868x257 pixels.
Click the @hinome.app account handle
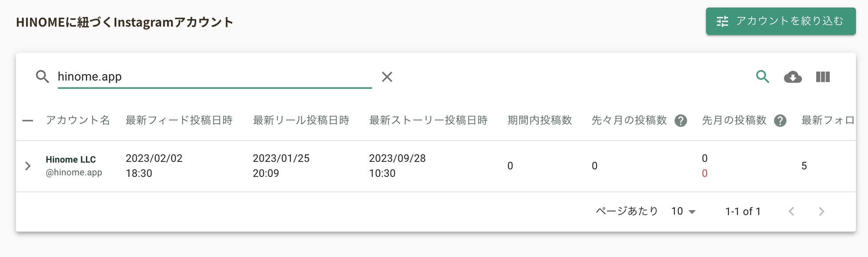(x=74, y=173)
